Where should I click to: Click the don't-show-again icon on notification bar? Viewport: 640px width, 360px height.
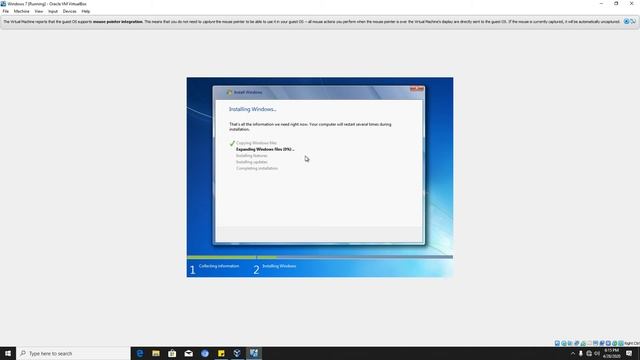tap(633, 22)
